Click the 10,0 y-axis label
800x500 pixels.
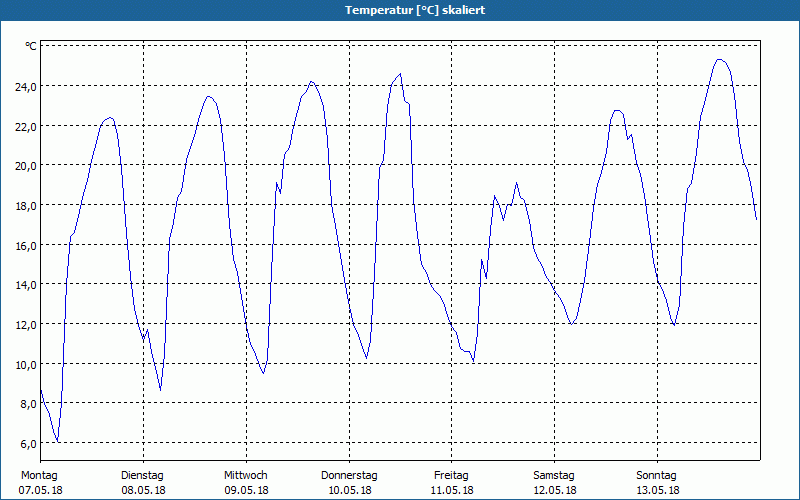pyautogui.click(x=26, y=364)
